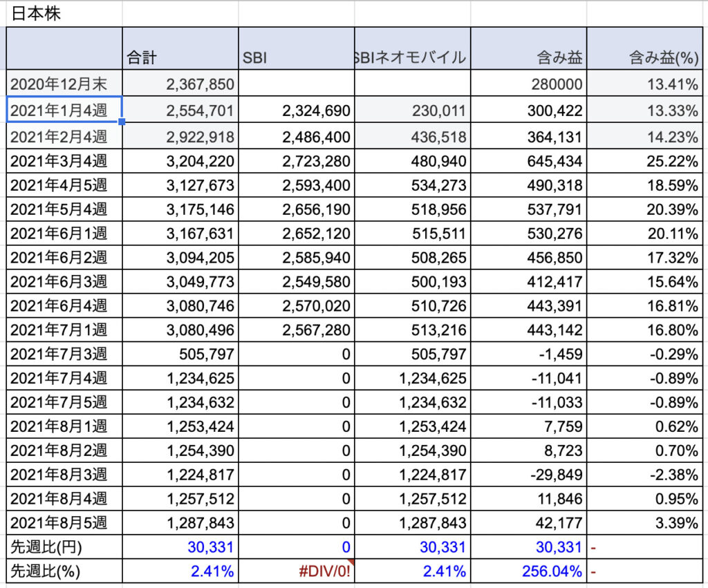Screen dimensions: 708x588
Task: Select the cell showing 412,417
Action: coord(528,282)
